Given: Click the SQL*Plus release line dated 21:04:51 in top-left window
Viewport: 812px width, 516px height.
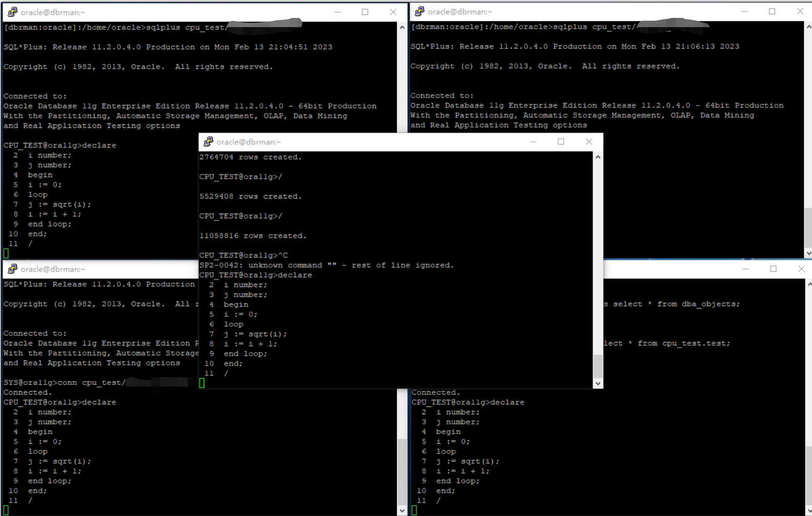Looking at the screenshot, I should [x=168, y=47].
